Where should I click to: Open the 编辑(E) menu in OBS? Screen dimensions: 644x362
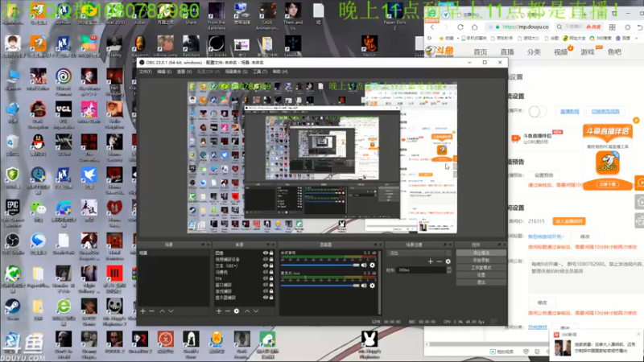164,72
